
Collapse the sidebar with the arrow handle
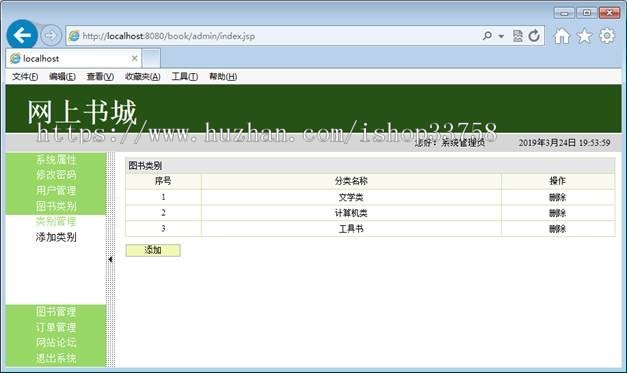pos(110,259)
